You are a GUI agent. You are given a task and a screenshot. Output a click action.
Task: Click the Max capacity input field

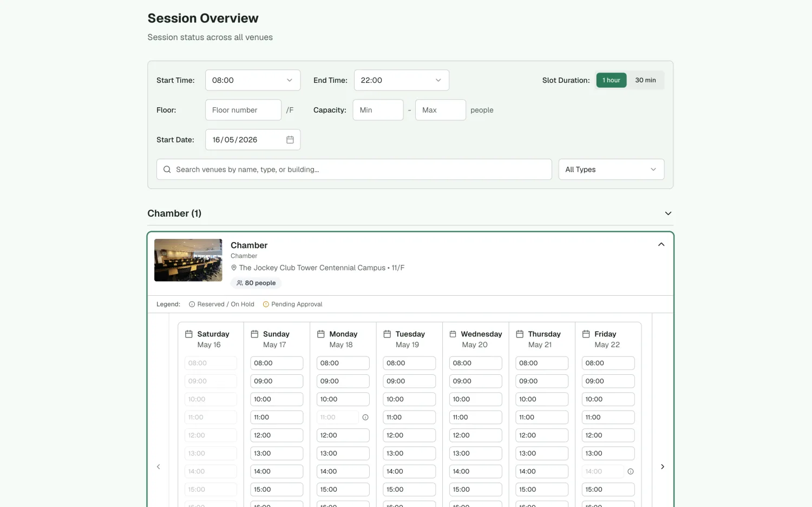pos(440,110)
